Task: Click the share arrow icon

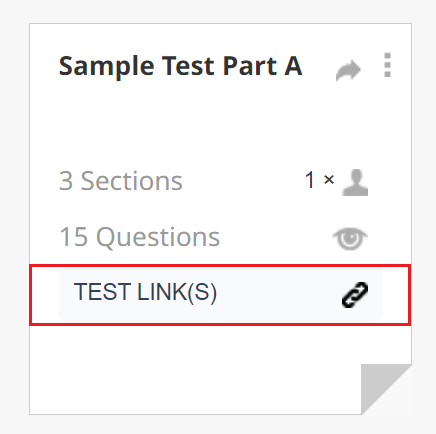Action: point(348,70)
